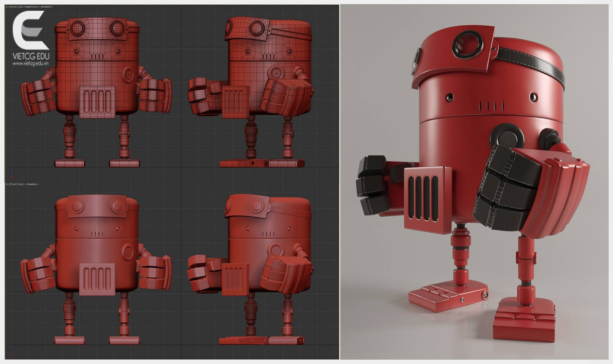Screen dimensions: 613x364
Task: Click the VietCG EDU logo
Action: tap(30, 31)
